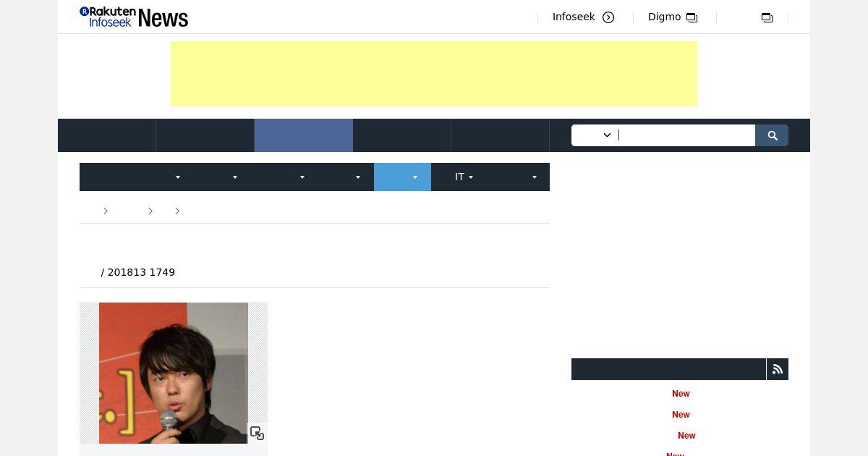Click the new-window icon next to Digmo
This screenshot has height=456, width=868.
click(x=692, y=17)
